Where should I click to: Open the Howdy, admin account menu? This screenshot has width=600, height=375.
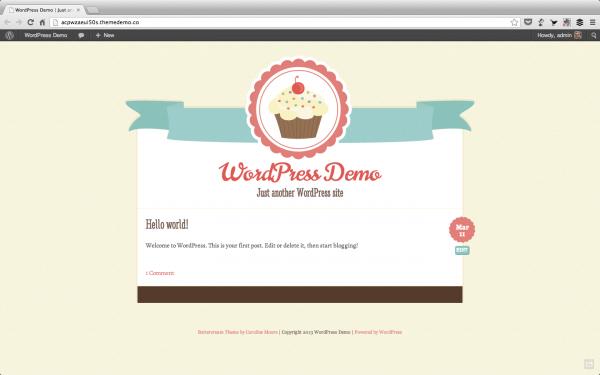(559, 35)
